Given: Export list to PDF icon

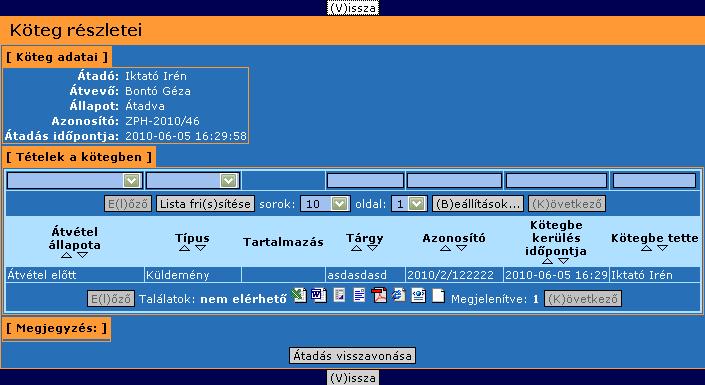Looking at the screenshot, I should coord(379,295).
